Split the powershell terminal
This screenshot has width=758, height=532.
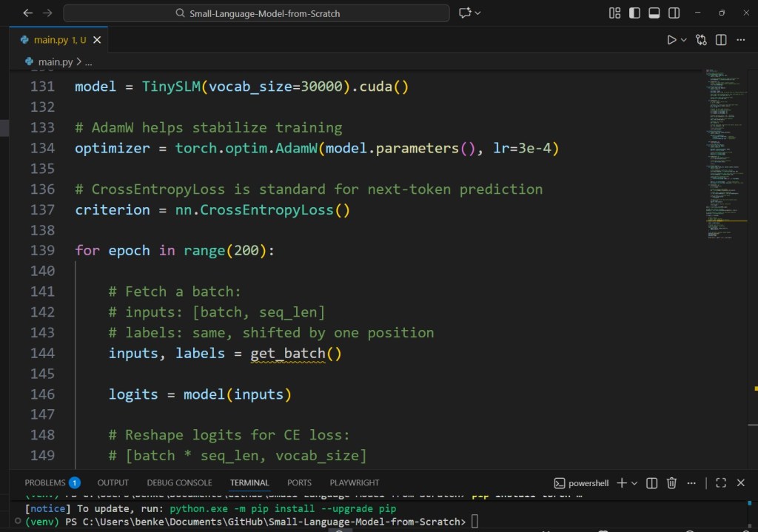pos(651,482)
